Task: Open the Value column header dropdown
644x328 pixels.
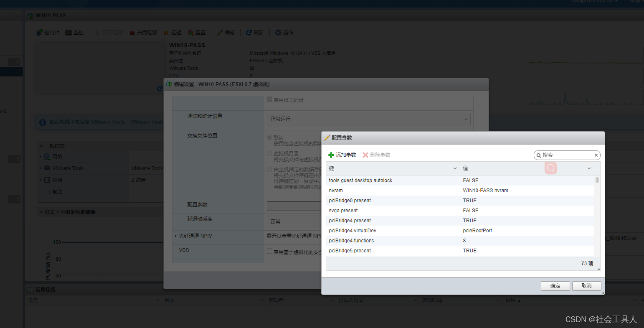Action: [589, 168]
